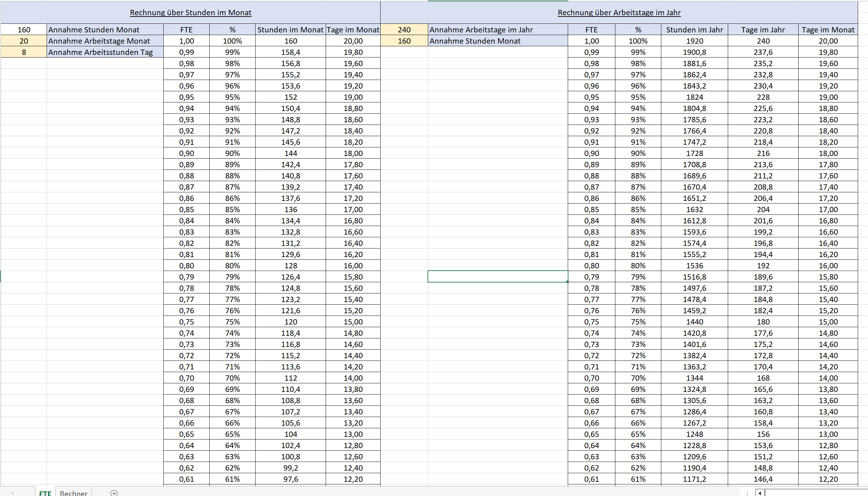The height and width of the screenshot is (496, 868).
Task: Click the yellow input cell containing 20
Action: pos(24,41)
